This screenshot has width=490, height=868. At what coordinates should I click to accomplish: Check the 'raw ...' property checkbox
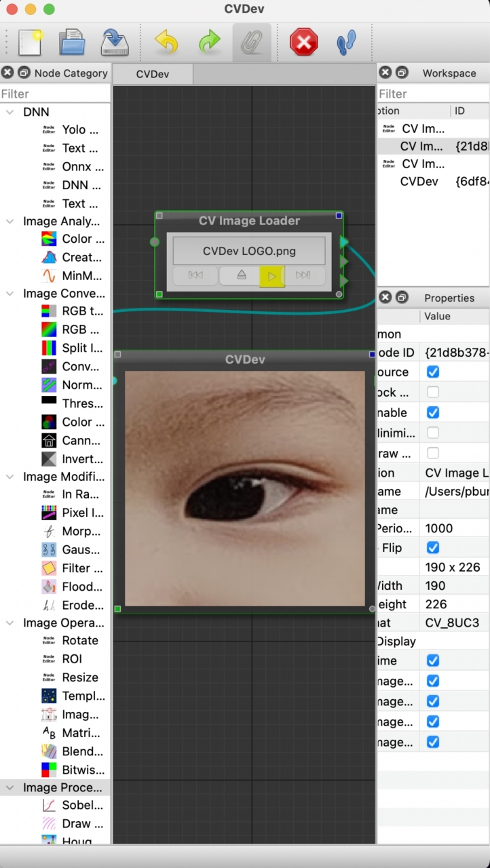[x=432, y=452]
